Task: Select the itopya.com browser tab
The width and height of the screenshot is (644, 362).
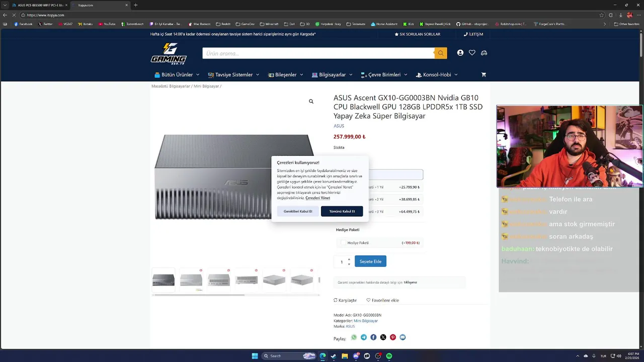Action: [x=100, y=5]
